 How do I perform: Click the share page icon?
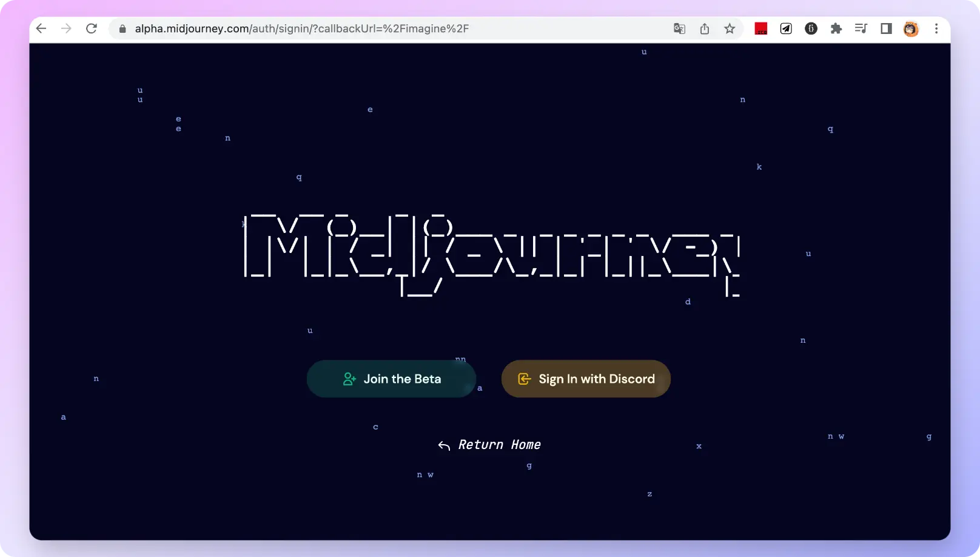click(704, 29)
